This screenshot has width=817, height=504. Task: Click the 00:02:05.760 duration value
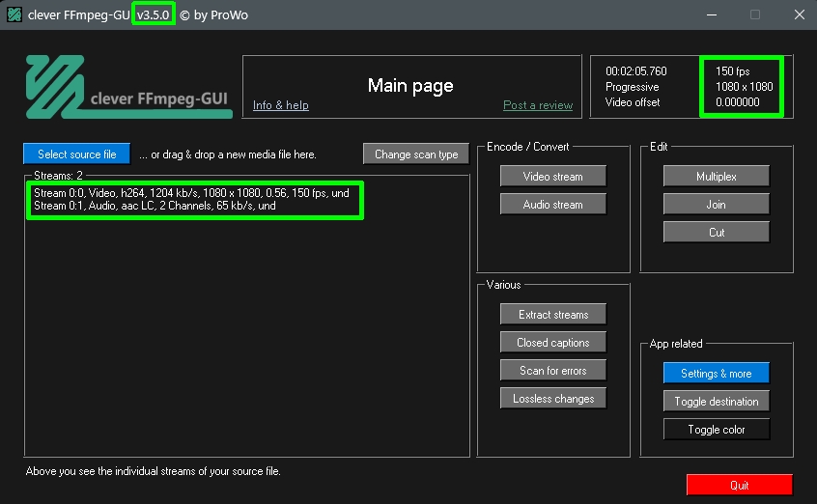(635, 70)
